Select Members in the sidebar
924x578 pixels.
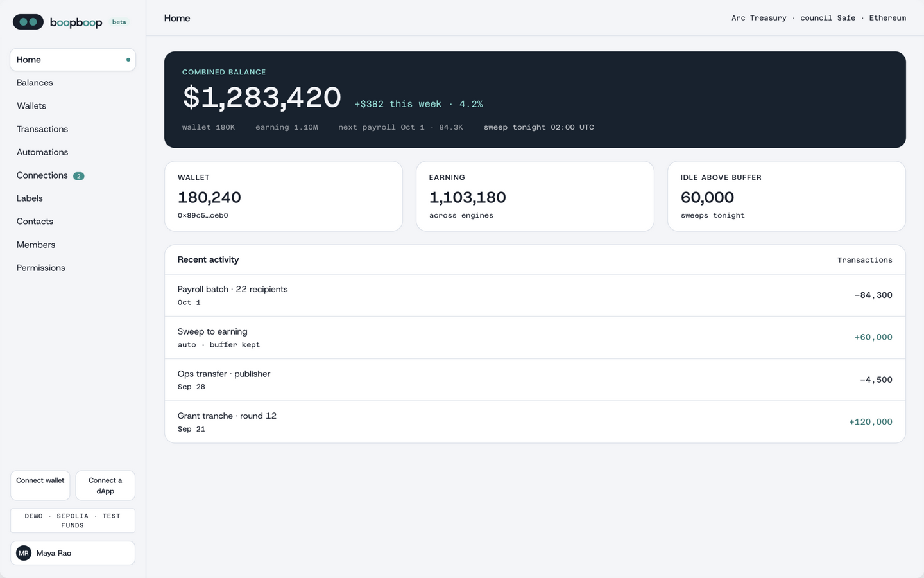(73, 245)
